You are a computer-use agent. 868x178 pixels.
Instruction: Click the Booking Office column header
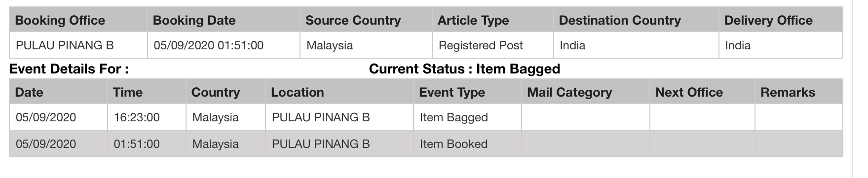(78, 20)
